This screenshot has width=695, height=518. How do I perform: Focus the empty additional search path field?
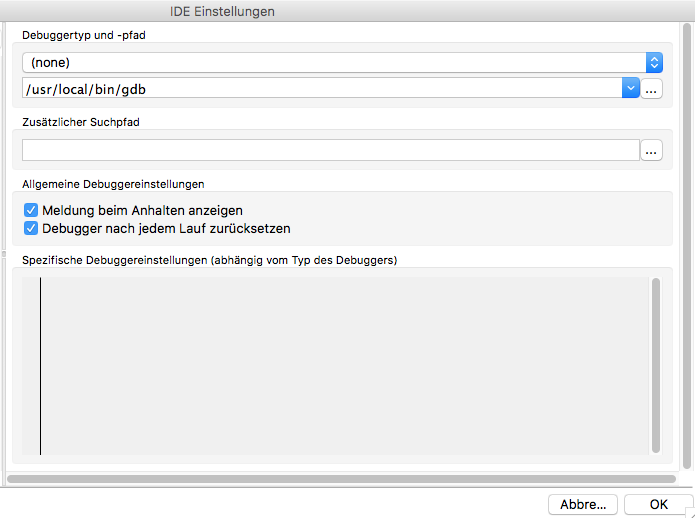(x=330, y=151)
